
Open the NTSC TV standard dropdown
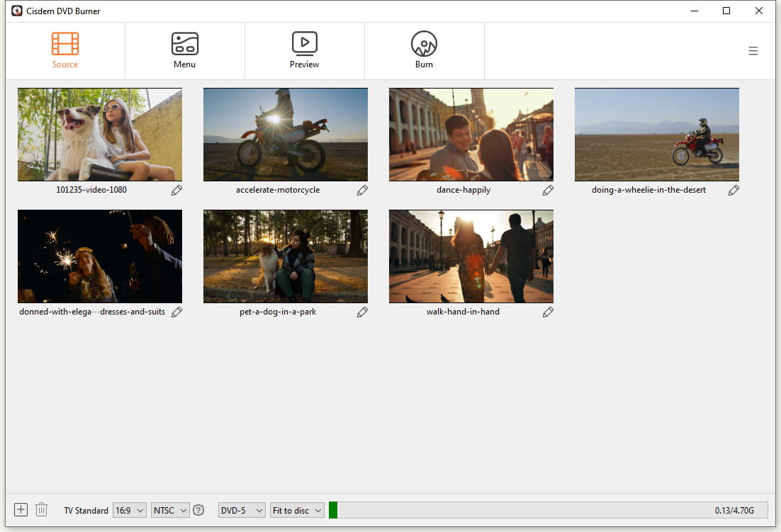tap(170, 510)
